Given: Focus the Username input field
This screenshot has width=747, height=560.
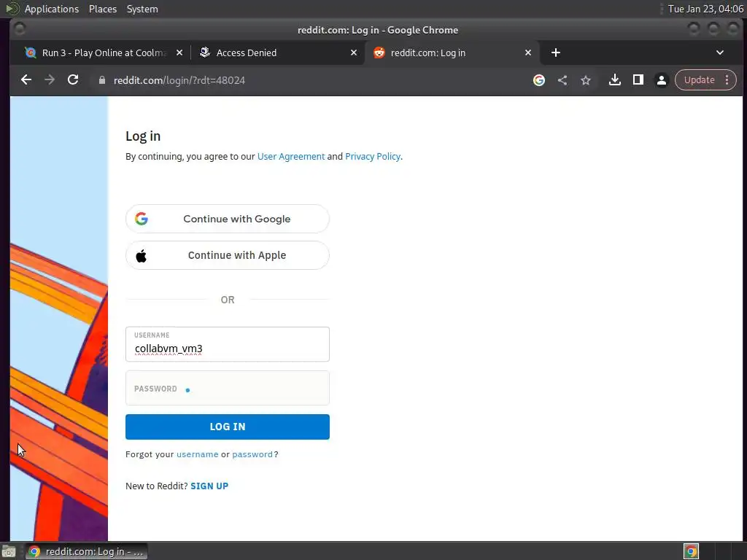Looking at the screenshot, I should click(x=228, y=344).
